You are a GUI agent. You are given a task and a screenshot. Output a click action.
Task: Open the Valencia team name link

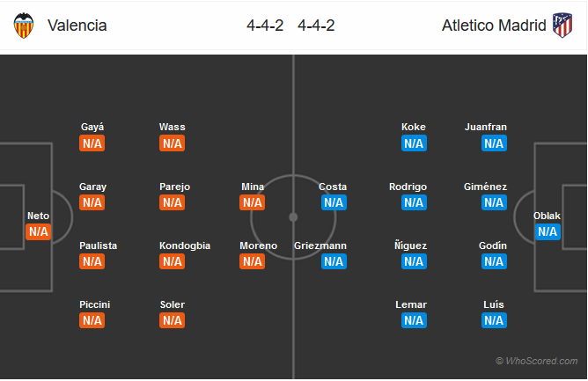tap(77, 26)
